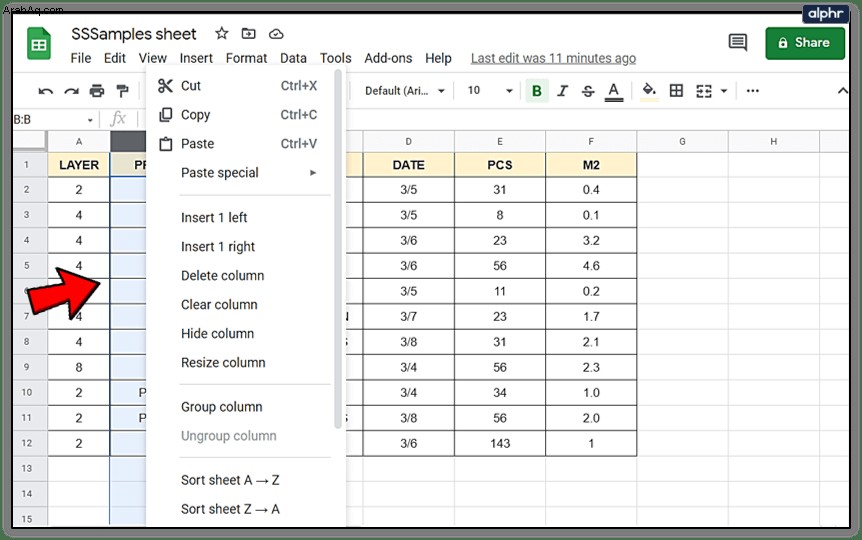Open the font size dropdown
The image size is (862, 540).
click(x=490, y=91)
